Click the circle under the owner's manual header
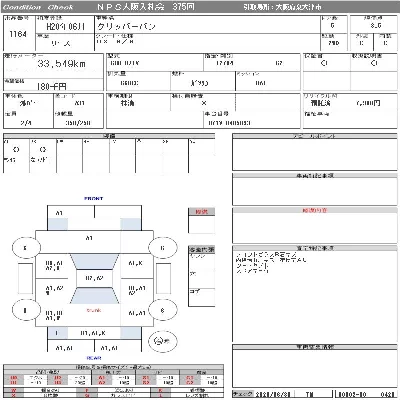 (x=374, y=63)
